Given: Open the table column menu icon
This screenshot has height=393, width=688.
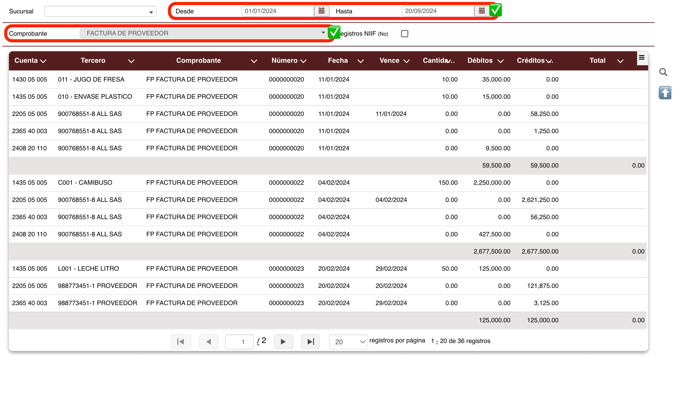Looking at the screenshot, I should [641, 57].
